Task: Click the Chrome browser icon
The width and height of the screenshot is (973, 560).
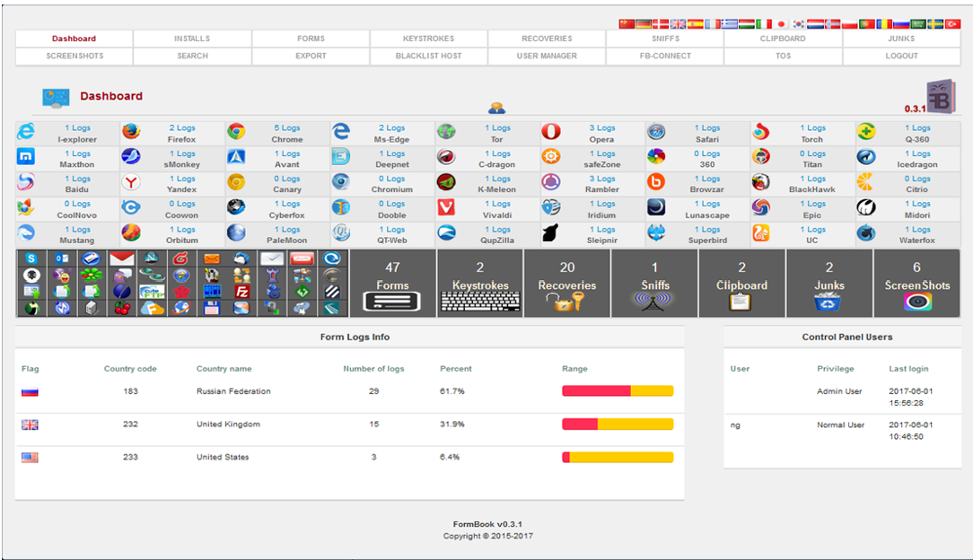Action: point(236,133)
